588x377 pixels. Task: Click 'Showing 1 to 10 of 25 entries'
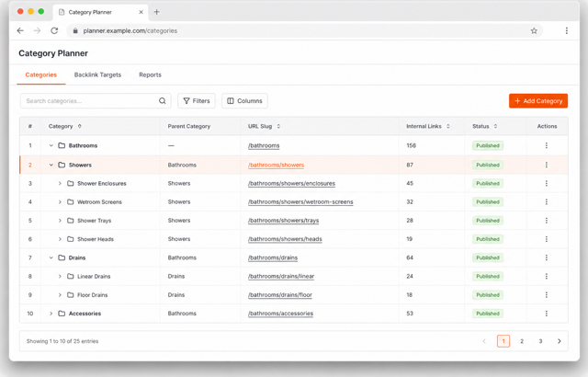(x=62, y=341)
